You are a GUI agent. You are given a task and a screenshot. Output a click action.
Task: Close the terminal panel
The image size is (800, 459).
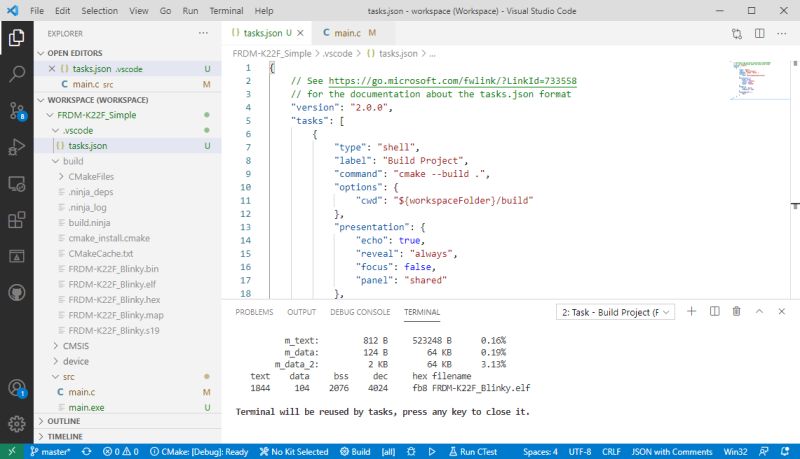click(x=782, y=311)
